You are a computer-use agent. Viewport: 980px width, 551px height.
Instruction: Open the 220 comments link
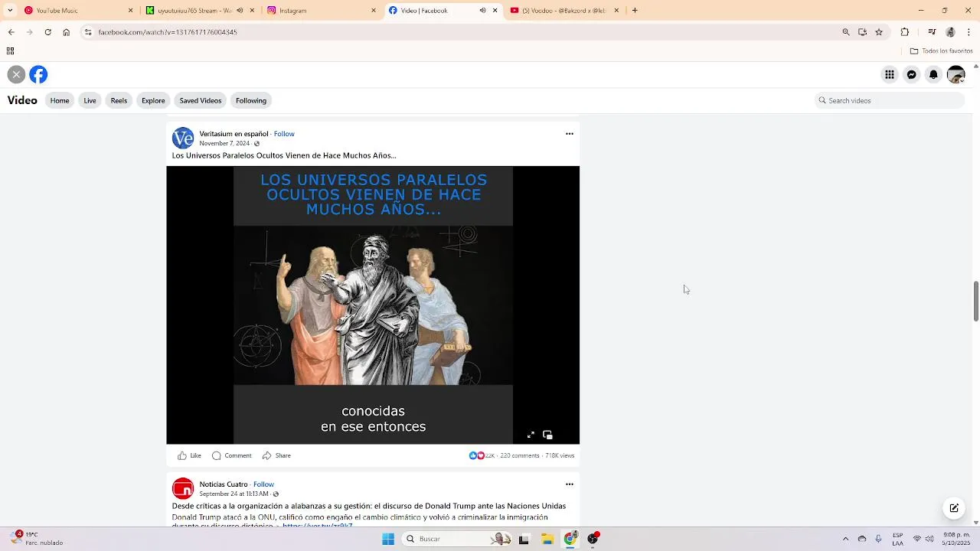[520, 455]
